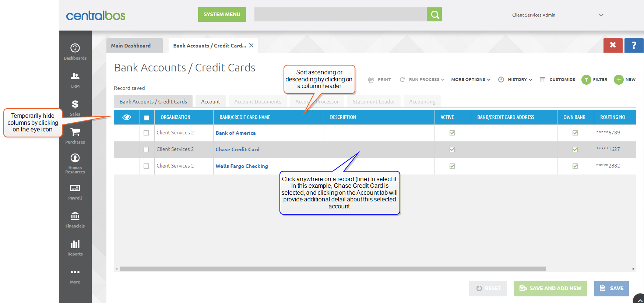Viewport: 644px width, 303px height.
Task: Open the Wells Fargo Checking link
Action: pos(242,166)
